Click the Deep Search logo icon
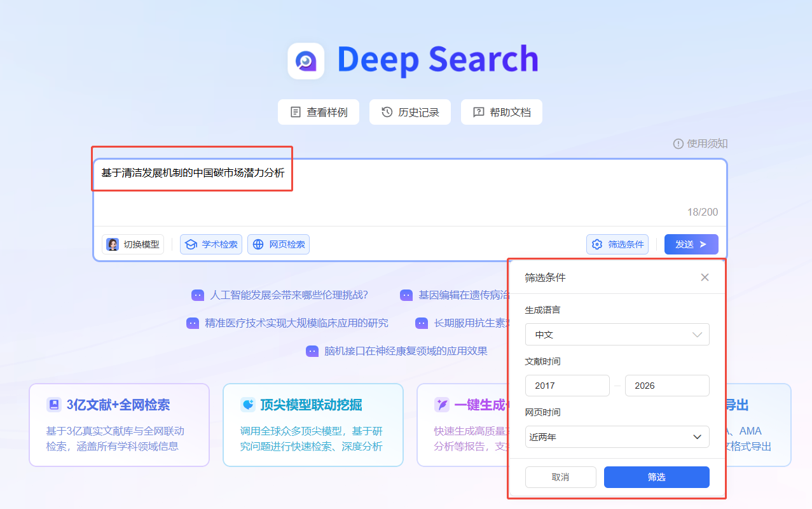 coord(306,61)
